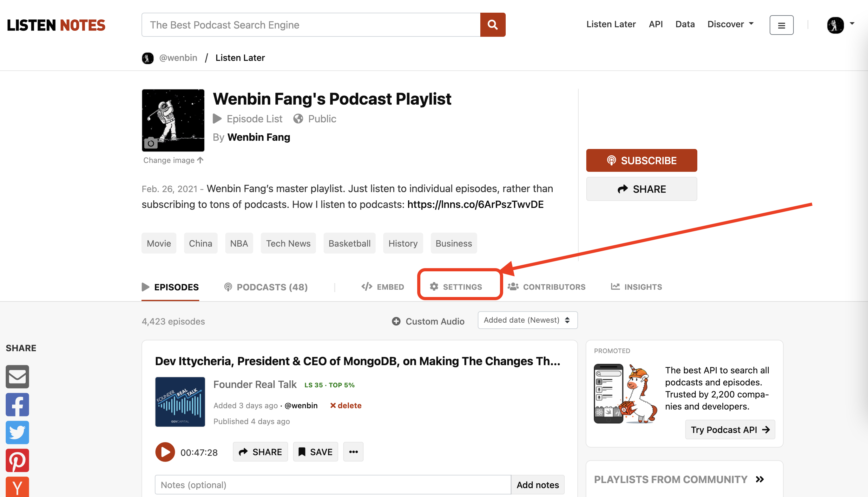Open Founder Real Talk podcast link
Screen dimensions: 868x497
(x=255, y=384)
